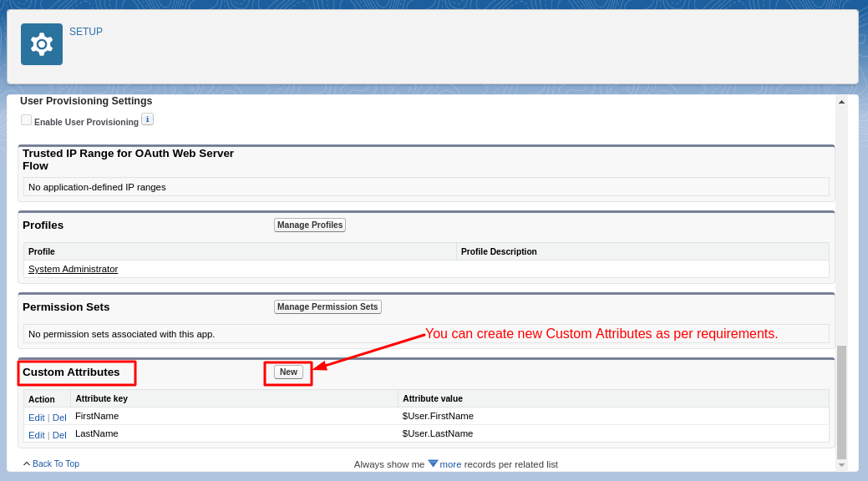Delete the FirstName attribute
The width and height of the screenshot is (868, 481).
(58, 417)
